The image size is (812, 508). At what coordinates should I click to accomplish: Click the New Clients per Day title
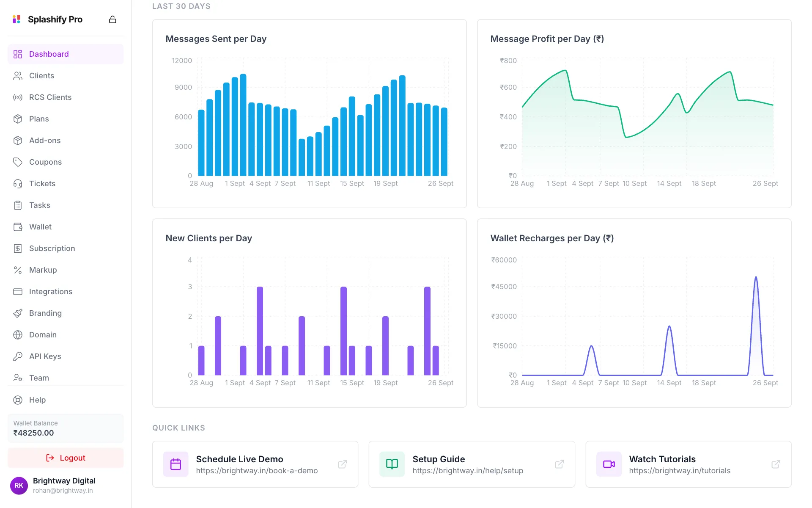click(209, 238)
